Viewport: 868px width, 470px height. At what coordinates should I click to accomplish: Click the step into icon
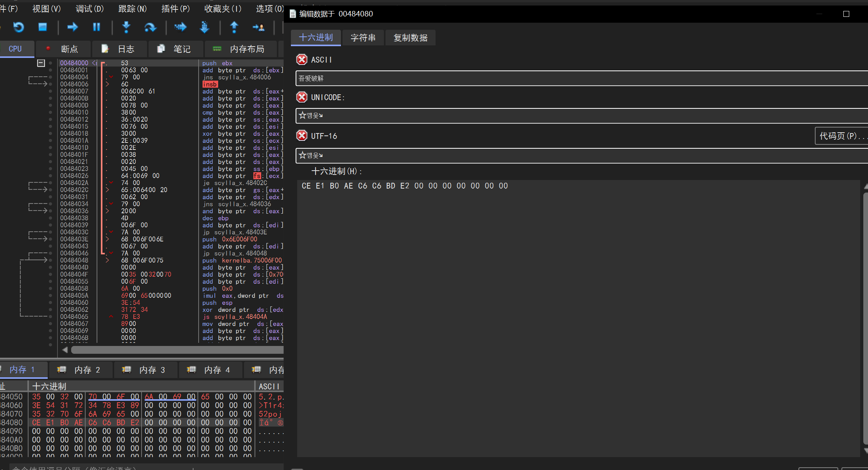tap(126, 27)
